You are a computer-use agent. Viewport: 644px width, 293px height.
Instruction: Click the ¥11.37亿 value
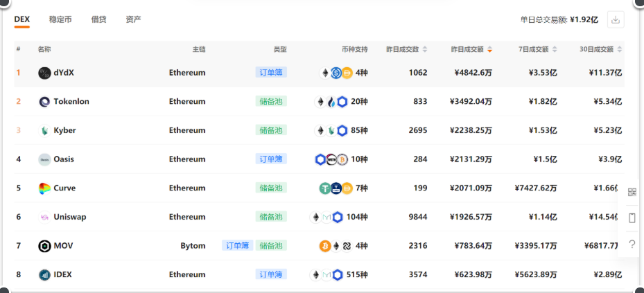click(605, 73)
